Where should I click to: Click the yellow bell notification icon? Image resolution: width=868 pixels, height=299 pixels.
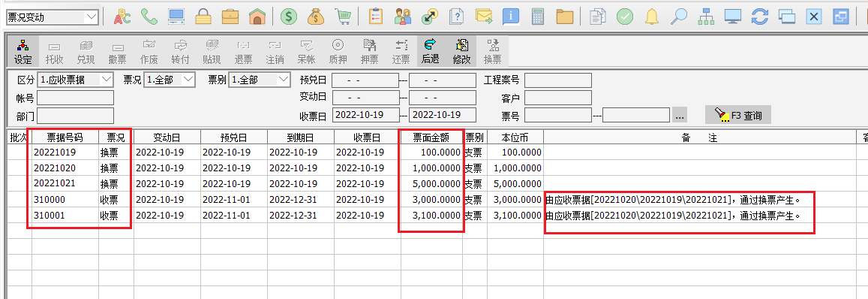coord(651,17)
